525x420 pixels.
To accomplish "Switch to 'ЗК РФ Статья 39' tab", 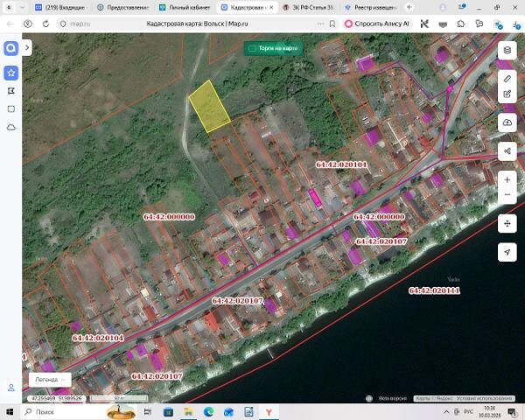I will (308, 7).
